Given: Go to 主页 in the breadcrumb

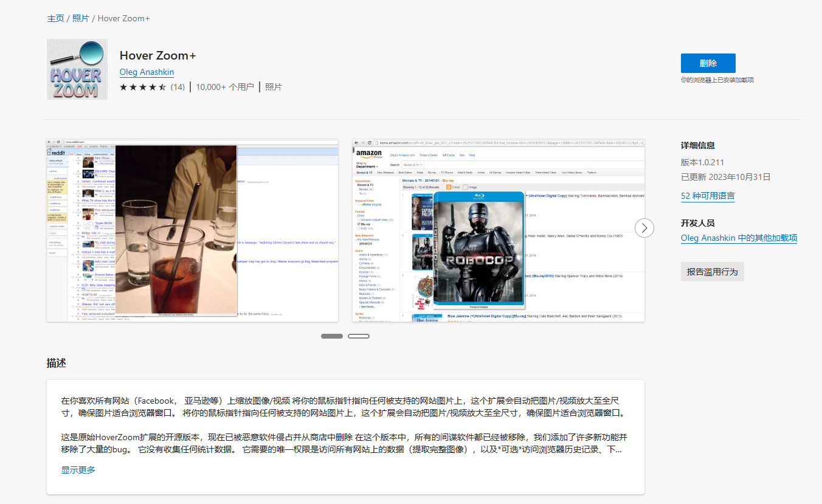Looking at the screenshot, I should 55,18.
